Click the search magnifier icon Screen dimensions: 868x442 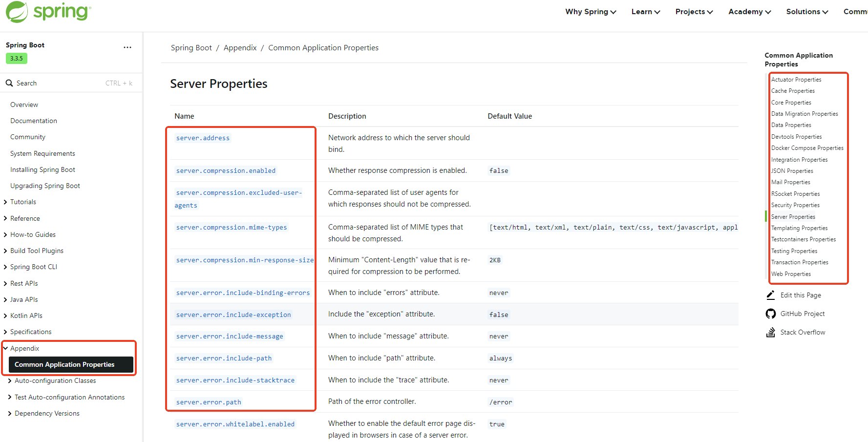[x=9, y=83]
